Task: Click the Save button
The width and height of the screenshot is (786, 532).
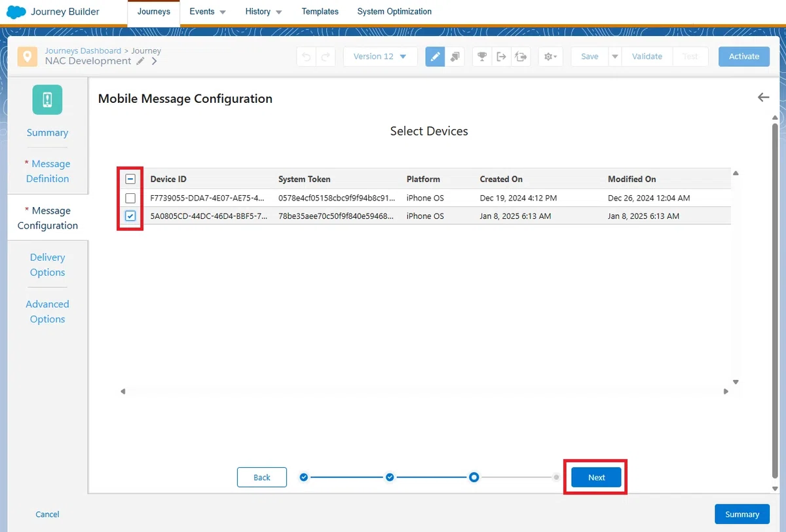Action: (x=589, y=56)
